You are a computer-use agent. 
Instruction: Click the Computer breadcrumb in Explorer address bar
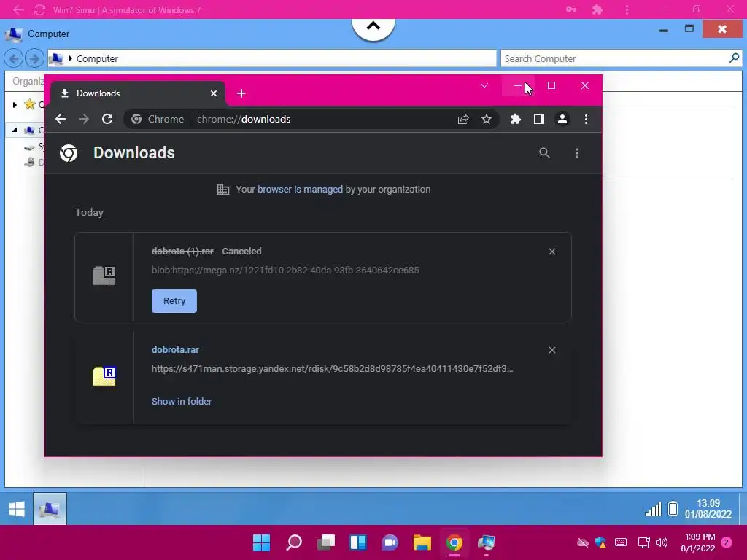click(x=97, y=58)
